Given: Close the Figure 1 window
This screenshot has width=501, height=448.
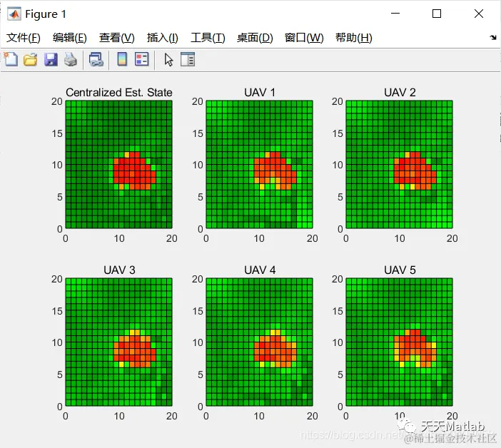Looking at the screenshot, I should click(479, 14).
